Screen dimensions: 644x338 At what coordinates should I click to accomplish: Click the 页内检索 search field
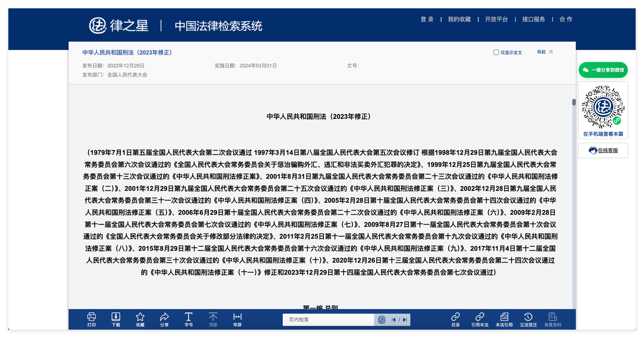point(328,320)
